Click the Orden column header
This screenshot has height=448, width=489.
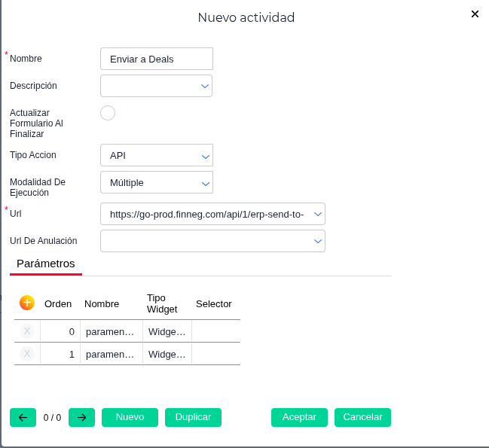click(58, 304)
